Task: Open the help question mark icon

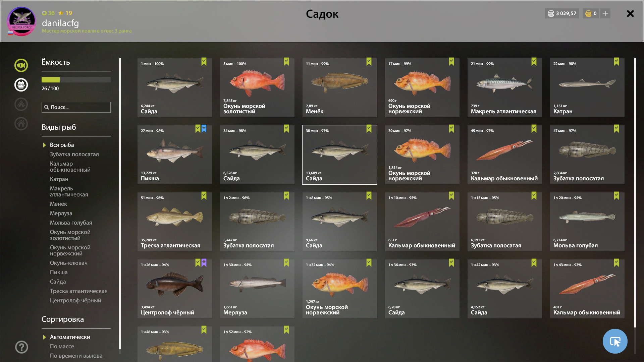Action: 21,347
